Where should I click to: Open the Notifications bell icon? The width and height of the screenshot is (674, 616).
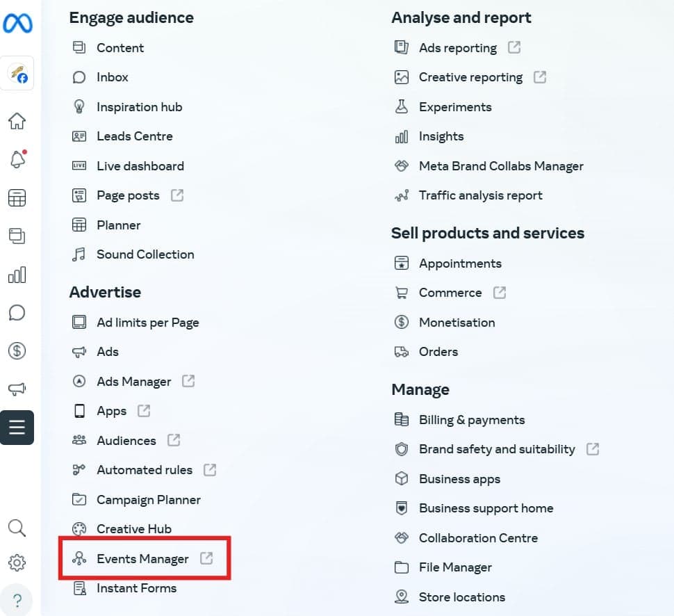coord(17,158)
